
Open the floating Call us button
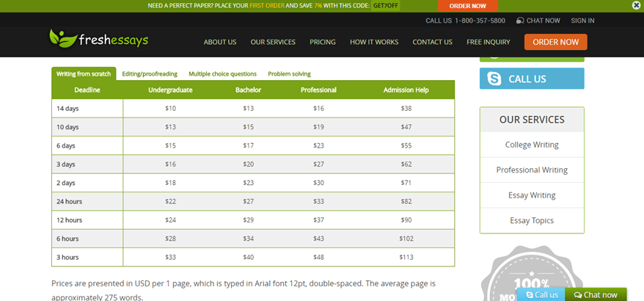click(x=541, y=295)
